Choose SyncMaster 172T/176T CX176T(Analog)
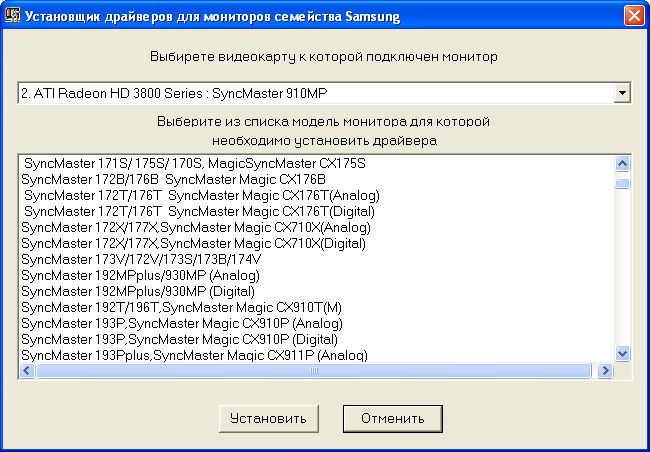This screenshot has height=452, width=650. click(197, 195)
